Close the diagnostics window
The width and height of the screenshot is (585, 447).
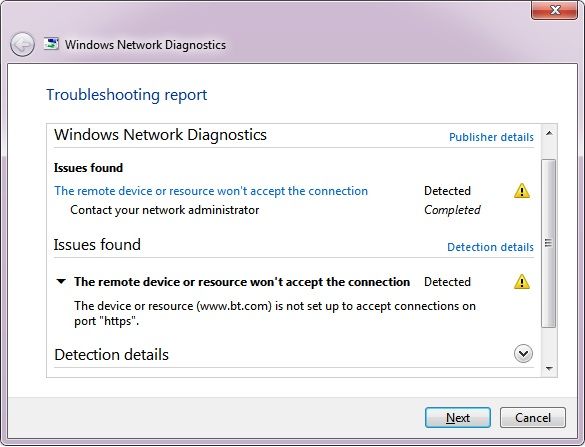coord(555,10)
